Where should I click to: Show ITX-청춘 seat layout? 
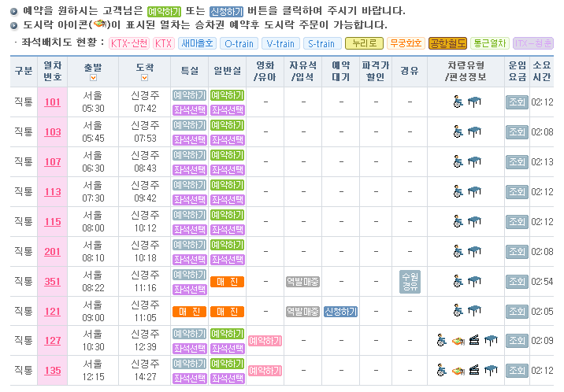[533, 43]
